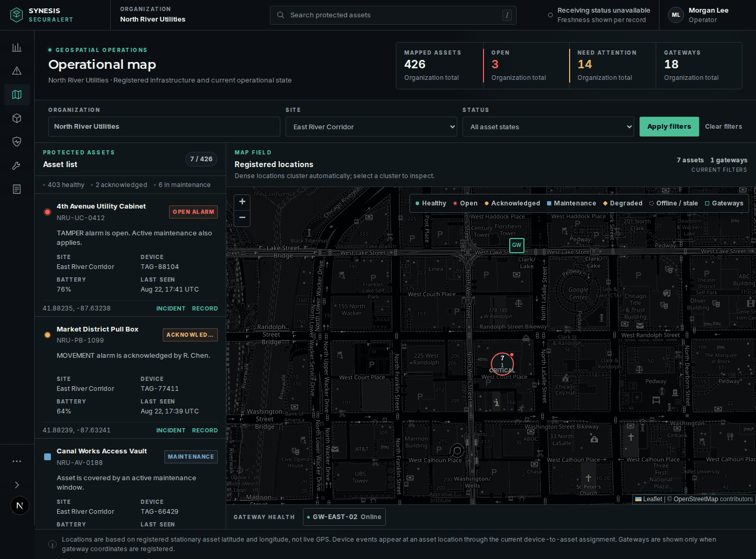Open the shield health icon in sidebar
Viewport: 756px width, 559px height.
[17, 141]
